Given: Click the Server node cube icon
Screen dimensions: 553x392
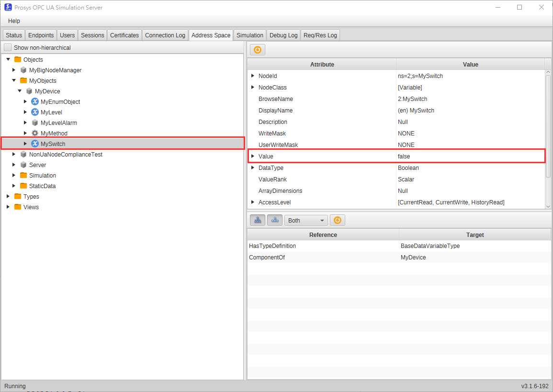Looking at the screenshot, I should point(23,165).
